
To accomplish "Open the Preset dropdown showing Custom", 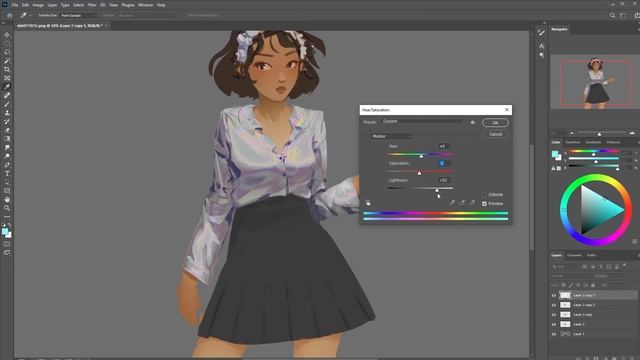I will 423,122.
